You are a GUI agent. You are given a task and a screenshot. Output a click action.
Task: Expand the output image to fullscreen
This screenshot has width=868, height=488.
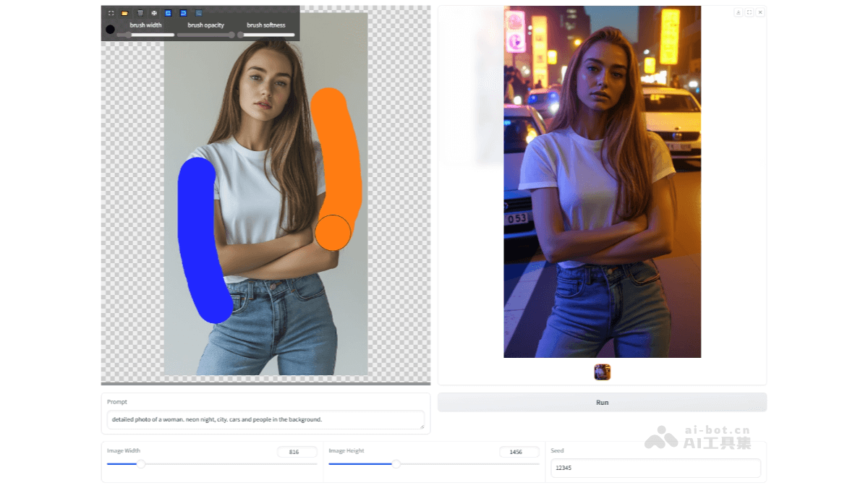click(x=749, y=12)
